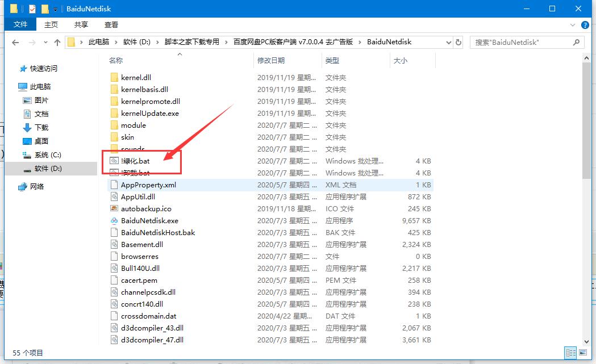The height and width of the screenshot is (364, 596).
Task: Select the channelpcsdk.dll file icon
Action: click(114, 292)
